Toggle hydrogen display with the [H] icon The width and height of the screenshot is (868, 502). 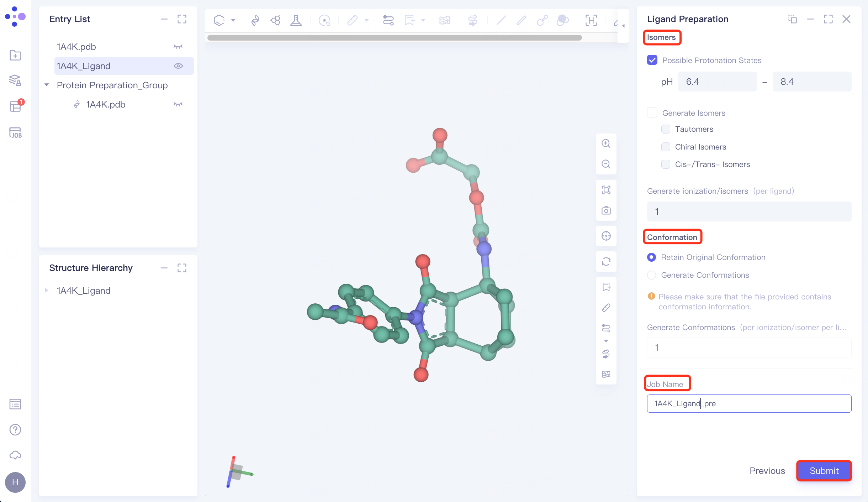pos(591,20)
